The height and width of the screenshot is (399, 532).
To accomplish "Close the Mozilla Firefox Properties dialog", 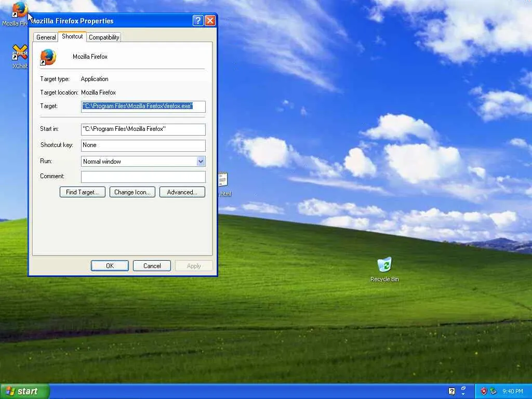I will click(x=210, y=21).
